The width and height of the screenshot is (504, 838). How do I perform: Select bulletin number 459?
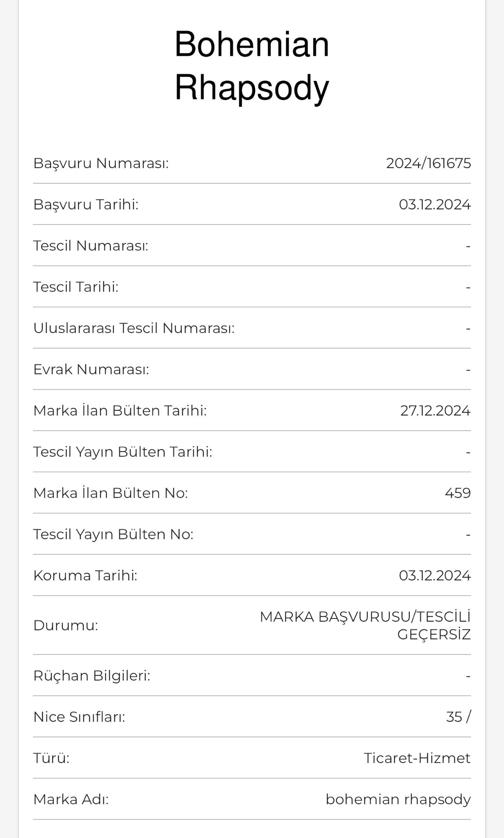[x=457, y=493]
